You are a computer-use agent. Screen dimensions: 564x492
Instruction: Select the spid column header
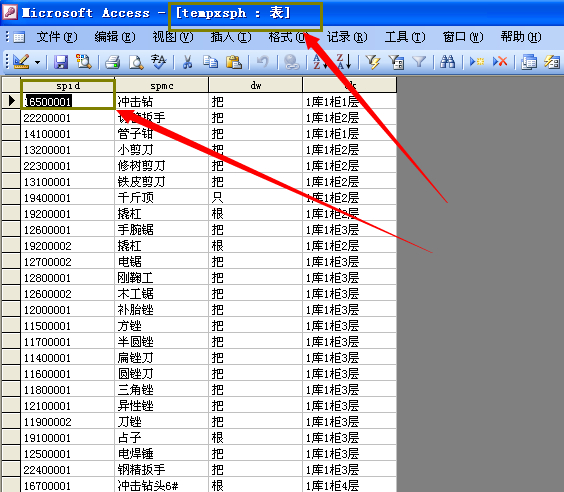tap(68, 85)
